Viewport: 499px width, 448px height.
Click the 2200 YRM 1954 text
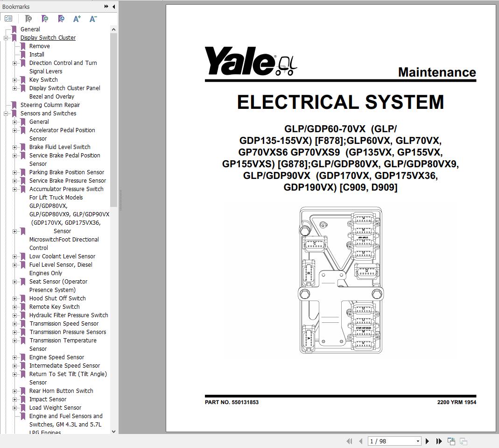457,402
